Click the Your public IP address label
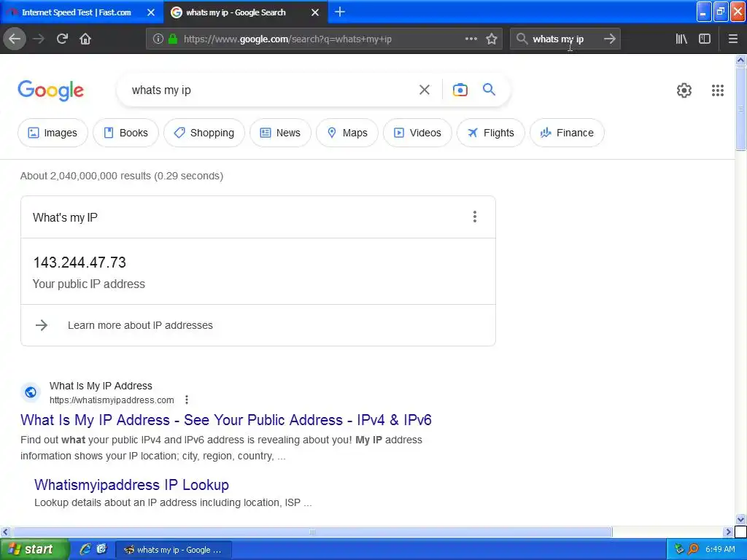This screenshot has height=560, width=747. click(88, 284)
